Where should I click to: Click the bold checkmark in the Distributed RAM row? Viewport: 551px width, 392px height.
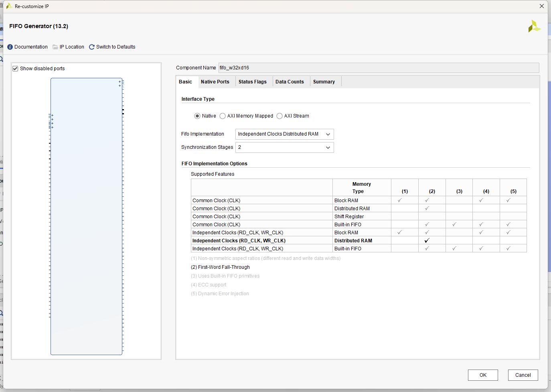point(427,240)
